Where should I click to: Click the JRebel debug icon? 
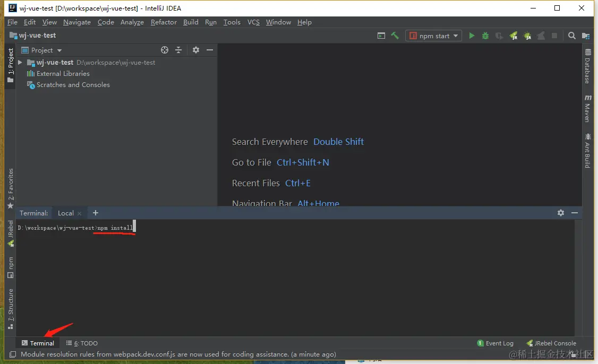pyautogui.click(x=527, y=36)
